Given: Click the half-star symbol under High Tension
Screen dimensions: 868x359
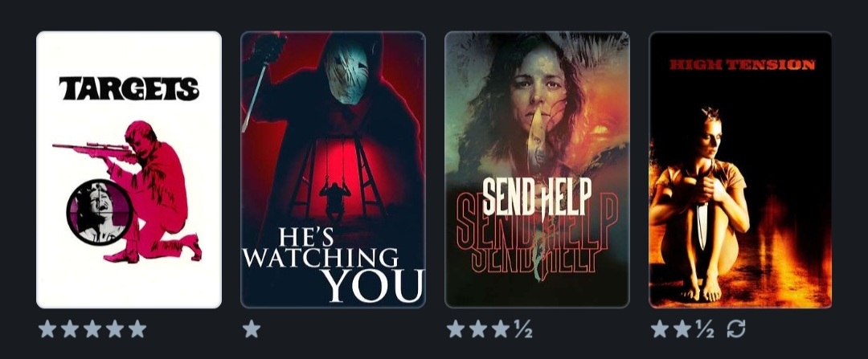Looking at the screenshot, I should pyautogui.click(x=704, y=329).
